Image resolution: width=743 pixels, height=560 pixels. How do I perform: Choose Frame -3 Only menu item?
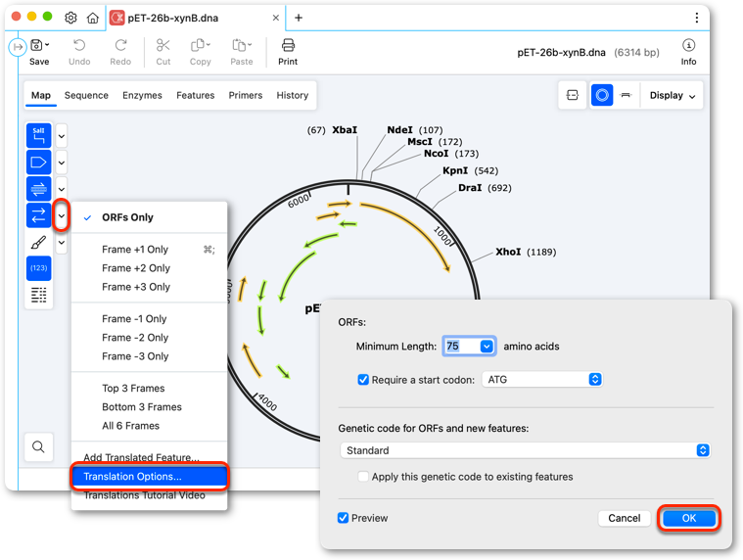[x=149, y=356]
